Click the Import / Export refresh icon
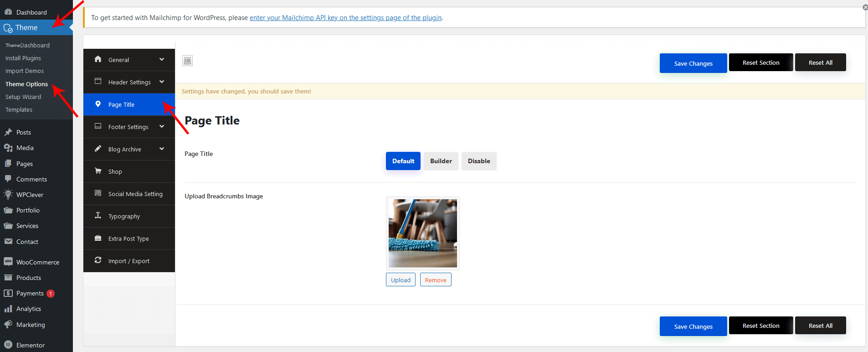 [x=98, y=260]
